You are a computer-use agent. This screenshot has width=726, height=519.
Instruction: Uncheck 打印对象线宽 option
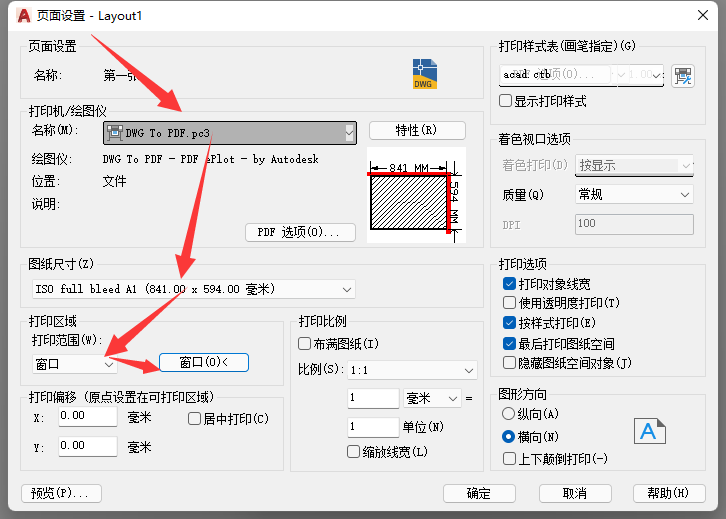[509, 283]
